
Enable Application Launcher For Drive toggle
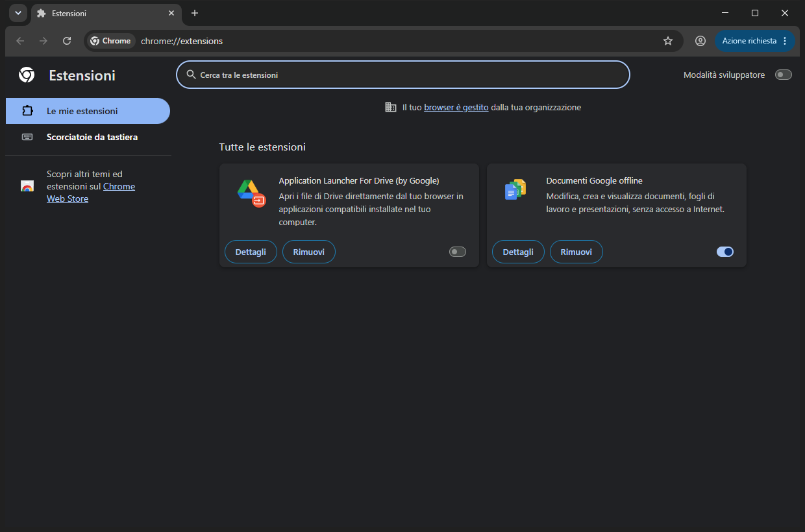[458, 252]
